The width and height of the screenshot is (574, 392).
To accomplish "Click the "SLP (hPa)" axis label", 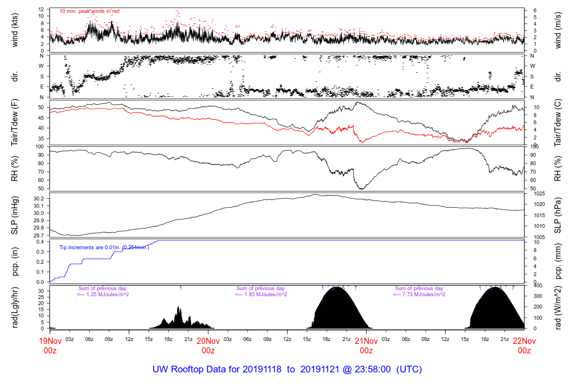I will (x=558, y=216).
